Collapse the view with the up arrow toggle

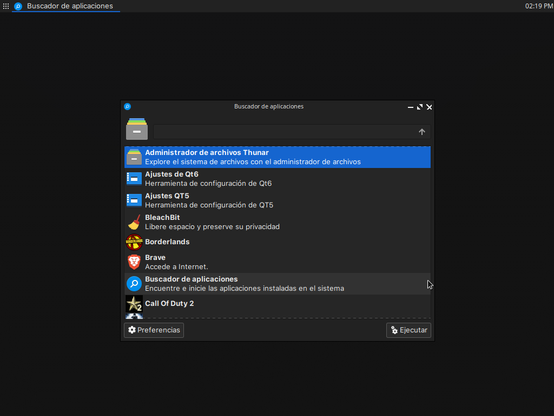(422, 132)
